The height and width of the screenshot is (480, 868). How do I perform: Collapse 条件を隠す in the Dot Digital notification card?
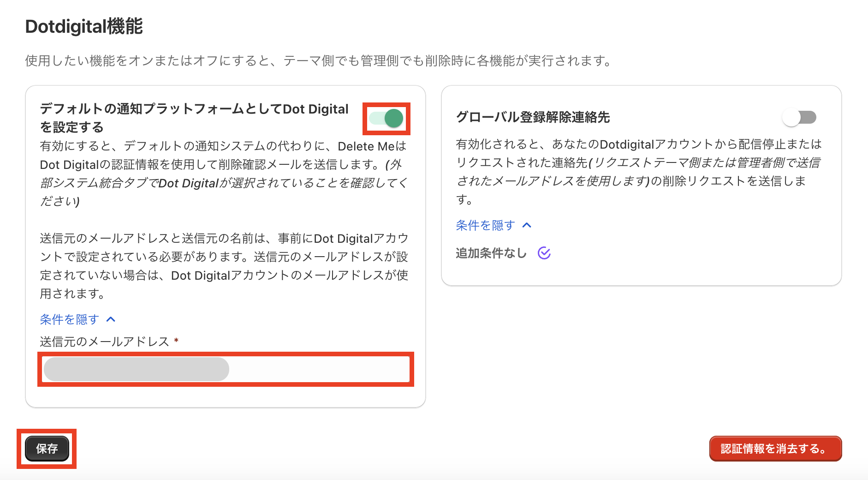pyautogui.click(x=77, y=319)
